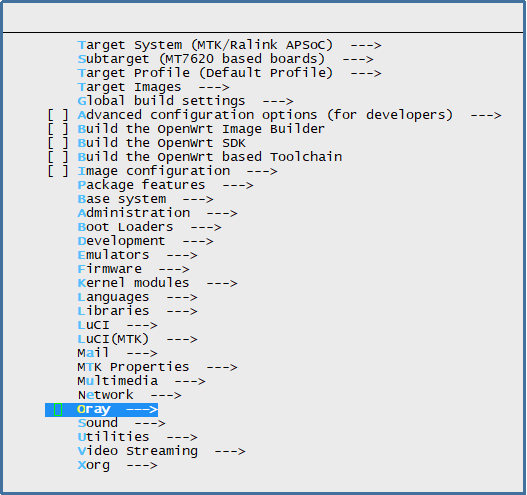Expand the Target System arrow
Viewport: 527px width, 495px height.
pos(366,45)
